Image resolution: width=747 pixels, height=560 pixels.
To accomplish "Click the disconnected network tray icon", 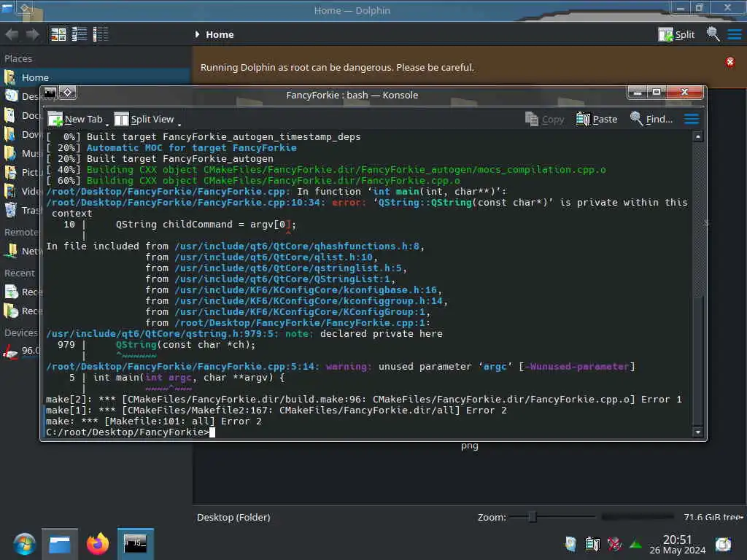I will [x=614, y=544].
